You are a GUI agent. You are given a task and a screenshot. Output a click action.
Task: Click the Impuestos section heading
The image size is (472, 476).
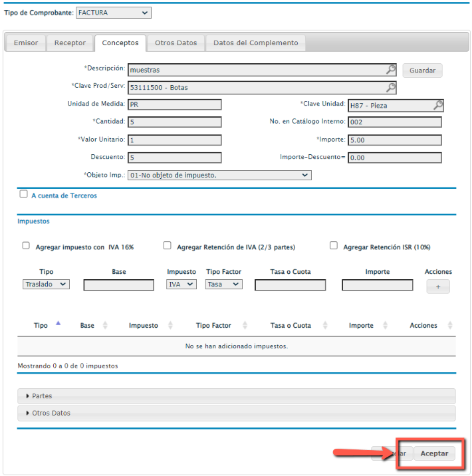click(33, 221)
